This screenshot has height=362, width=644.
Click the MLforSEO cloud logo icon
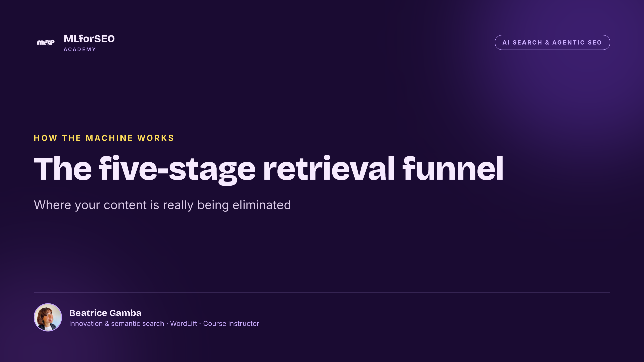[46, 42]
